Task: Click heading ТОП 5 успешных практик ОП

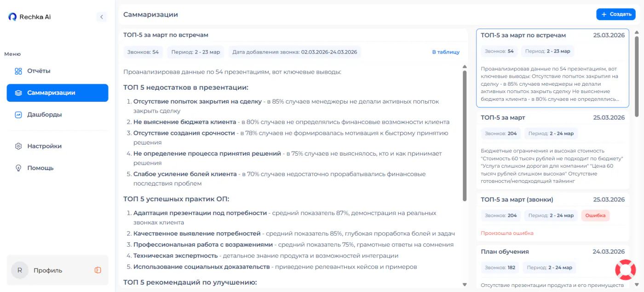Action: pos(176,199)
